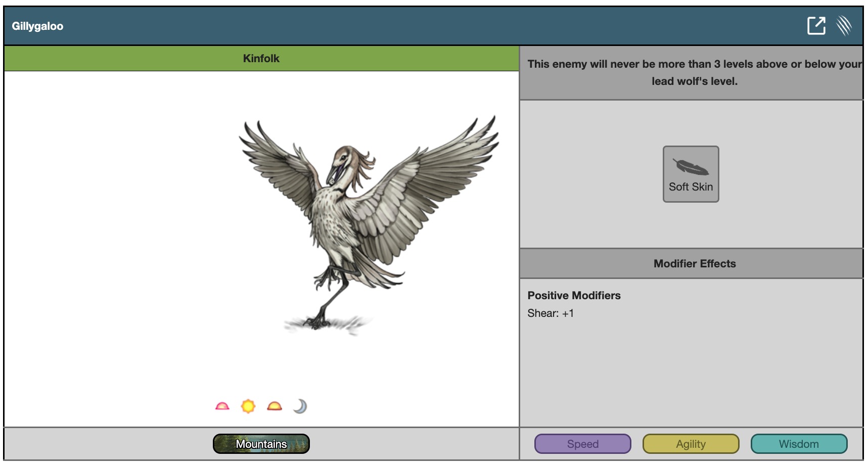This screenshot has height=467, width=868.
Task: Click the purple Speed stat badge
Action: (582, 444)
